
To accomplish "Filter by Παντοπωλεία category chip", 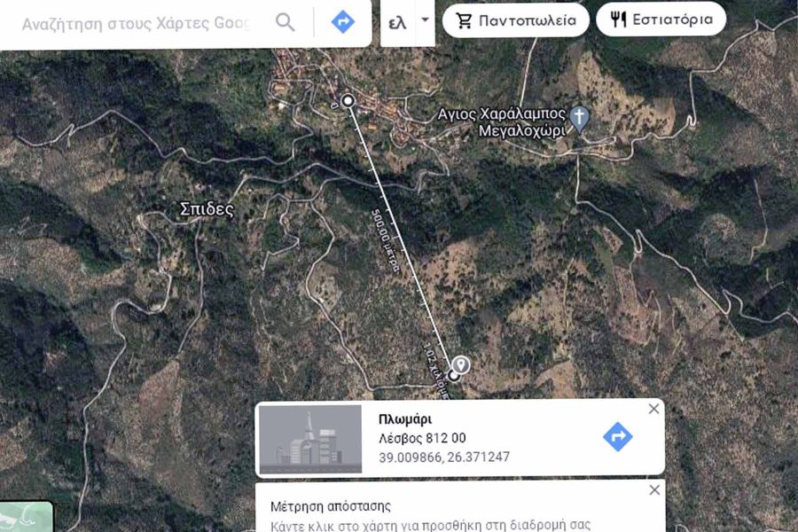I will coord(515,20).
